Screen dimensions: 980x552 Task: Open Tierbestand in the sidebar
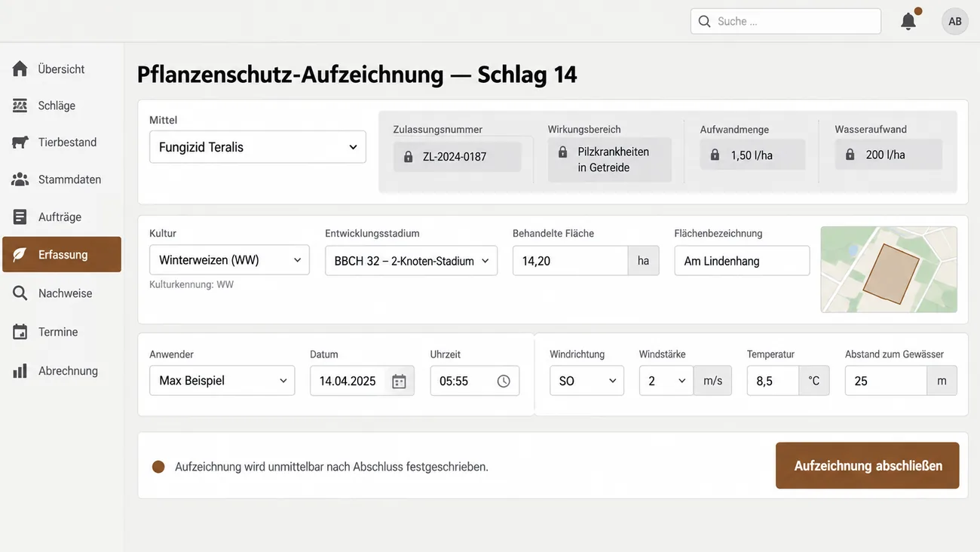tap(62, 142)
